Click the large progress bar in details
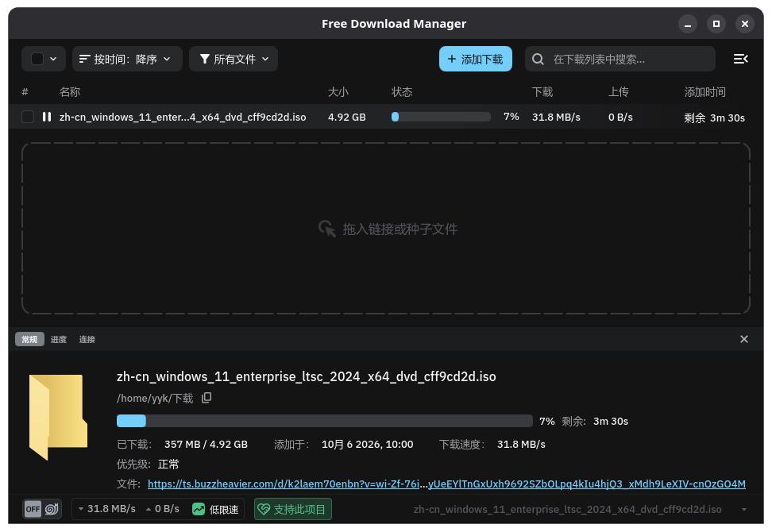The width and height of the screenshot is (772, 532). pos(325,421)
